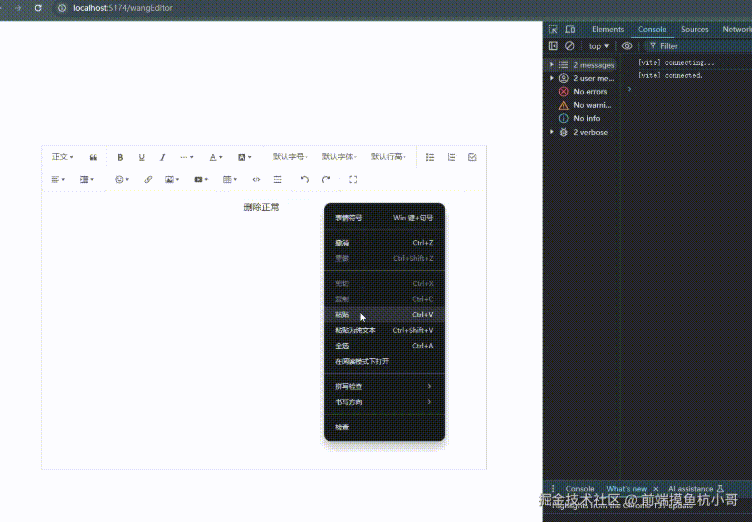752x522 pixels.
Task: Open the indent dropdown
Action: click(x=86, y=179)
